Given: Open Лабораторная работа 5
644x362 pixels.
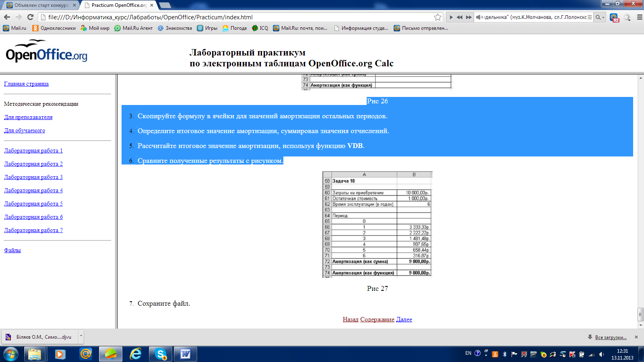Looking at the screenshot, I should (x=33, y=204).
